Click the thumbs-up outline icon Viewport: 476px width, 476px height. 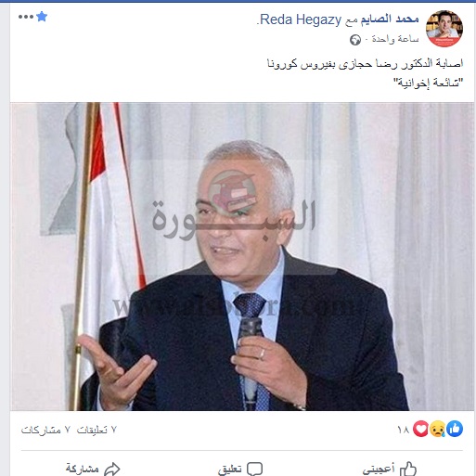point(408,469)
